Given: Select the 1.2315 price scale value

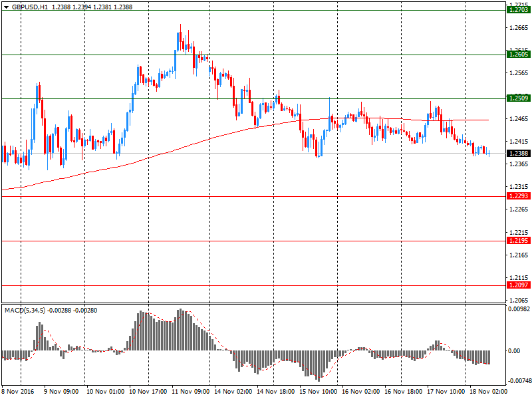Looking at the screenshot, I should (519, 187).
